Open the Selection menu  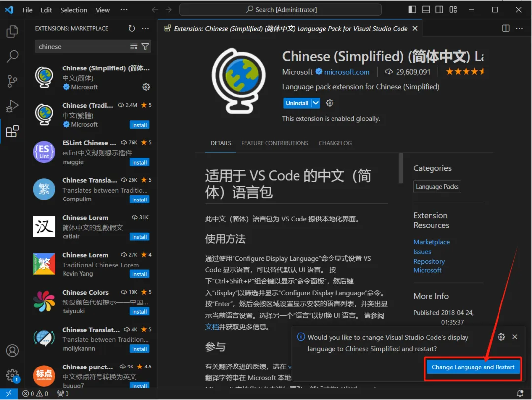[73, 10]
